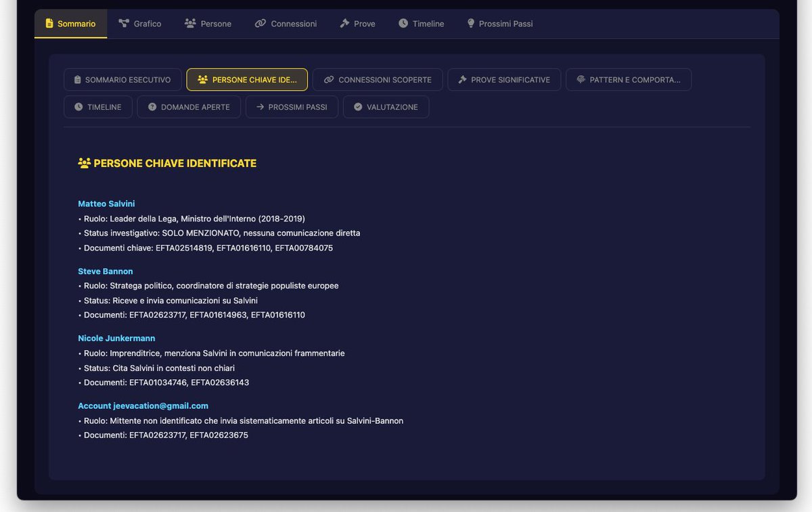Image resolution: width=812 pixels, height=512 pixels.
Task: Click the SOLO MENZIONATO status line
Action: coord(219,233)
